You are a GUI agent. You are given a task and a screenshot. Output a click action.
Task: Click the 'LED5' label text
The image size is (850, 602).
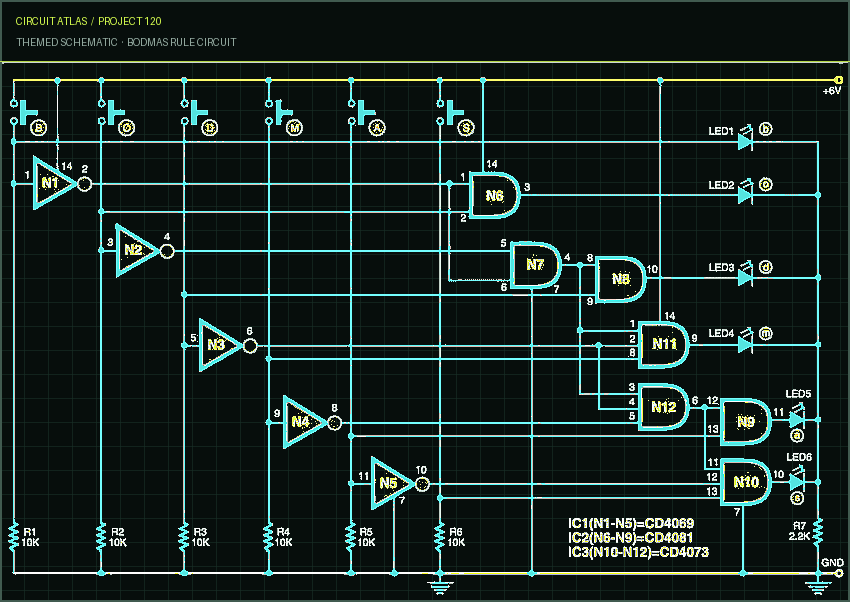pos(799,394)
